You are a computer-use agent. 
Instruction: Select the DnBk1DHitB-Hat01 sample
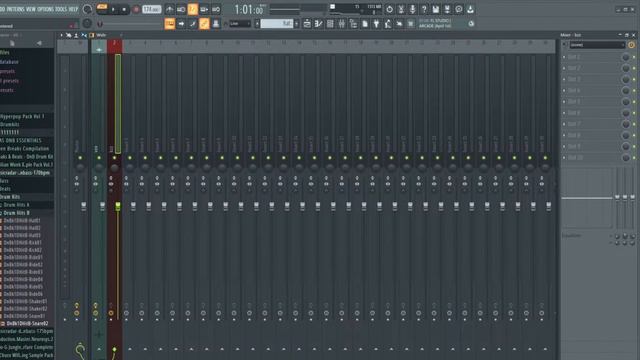22,221
